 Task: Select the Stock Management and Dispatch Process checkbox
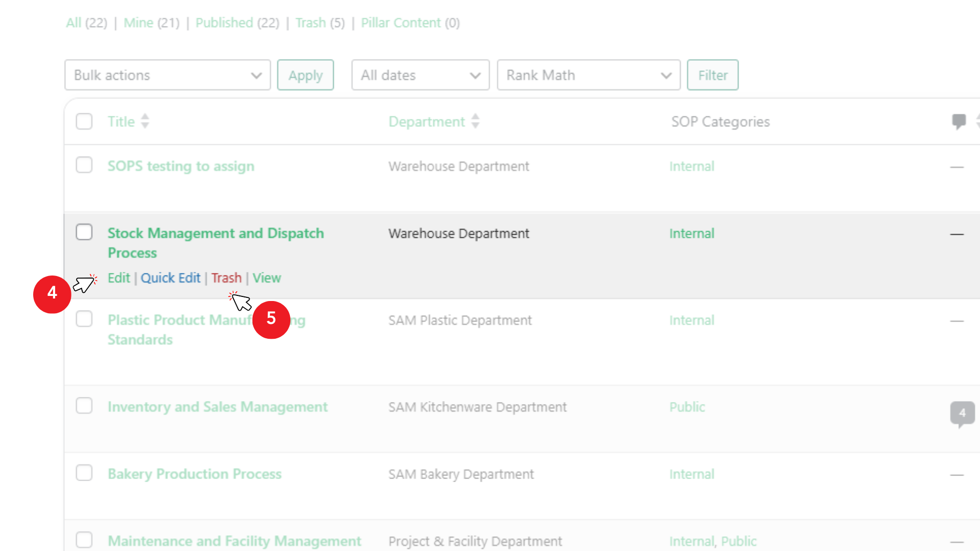coord(84,232)
